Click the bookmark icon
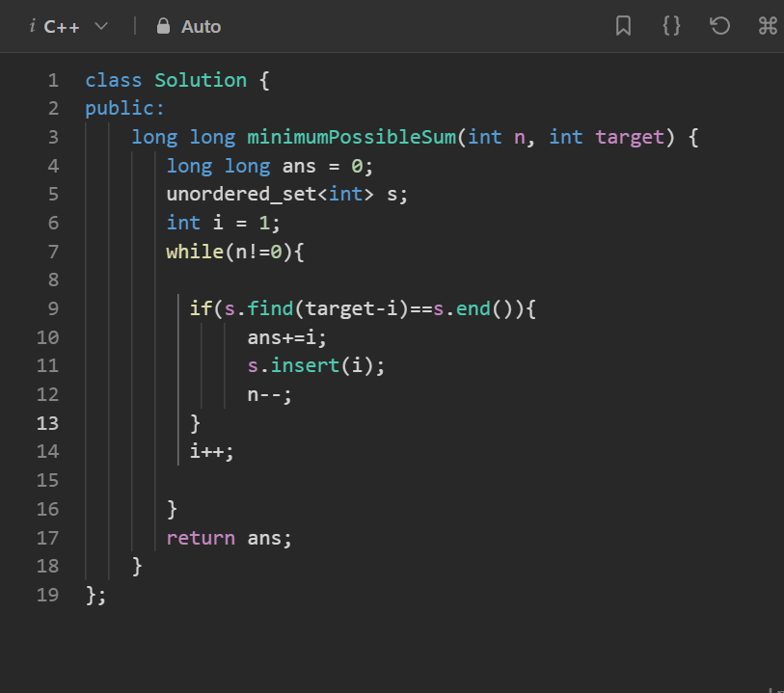 (623, 26)
